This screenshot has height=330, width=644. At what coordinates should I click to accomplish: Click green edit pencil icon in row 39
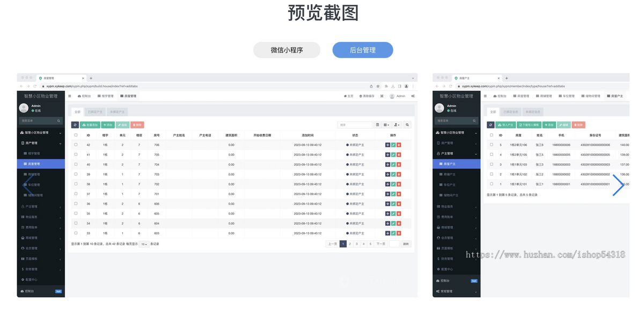pyautogui.click(x=393, y=174)
